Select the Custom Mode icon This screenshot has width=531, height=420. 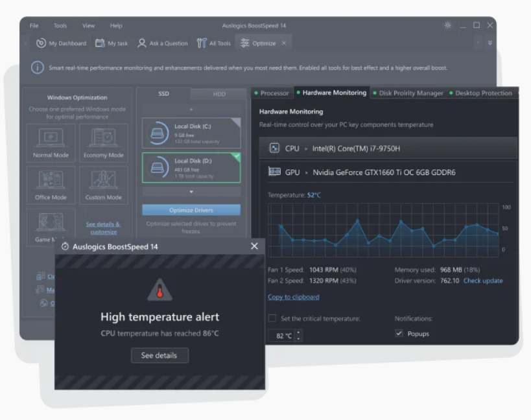[x=103, y=180]
